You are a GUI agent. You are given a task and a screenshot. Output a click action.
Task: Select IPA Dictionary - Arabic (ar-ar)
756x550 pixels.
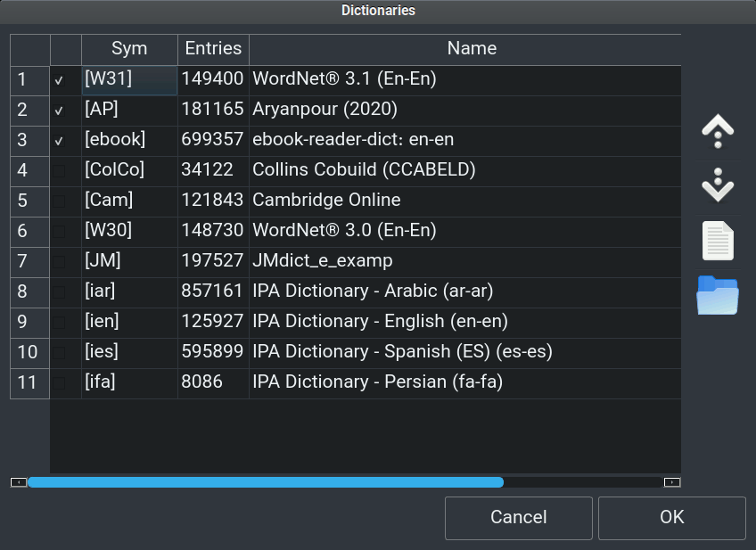[x=465, y=292]
